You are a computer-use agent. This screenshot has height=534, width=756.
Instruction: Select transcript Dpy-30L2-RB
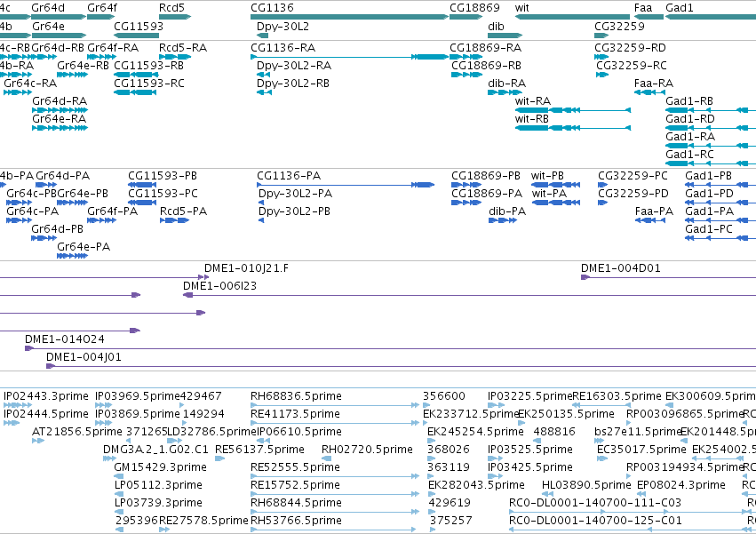point(264,92)
